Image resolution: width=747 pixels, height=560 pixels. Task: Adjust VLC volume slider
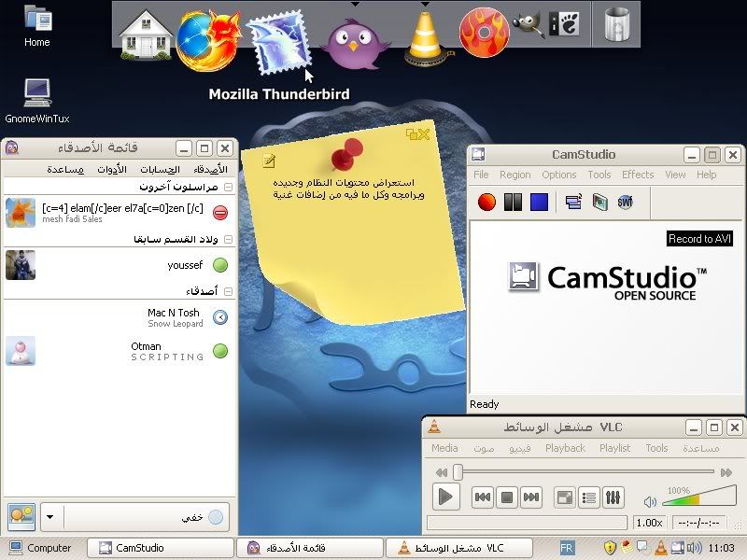(698, 496)
